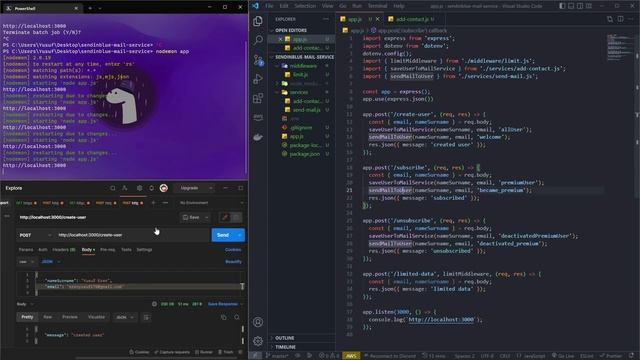Open the Manage gear in VS Code
This screenshot has width=640, height=360.
(258, 341)
